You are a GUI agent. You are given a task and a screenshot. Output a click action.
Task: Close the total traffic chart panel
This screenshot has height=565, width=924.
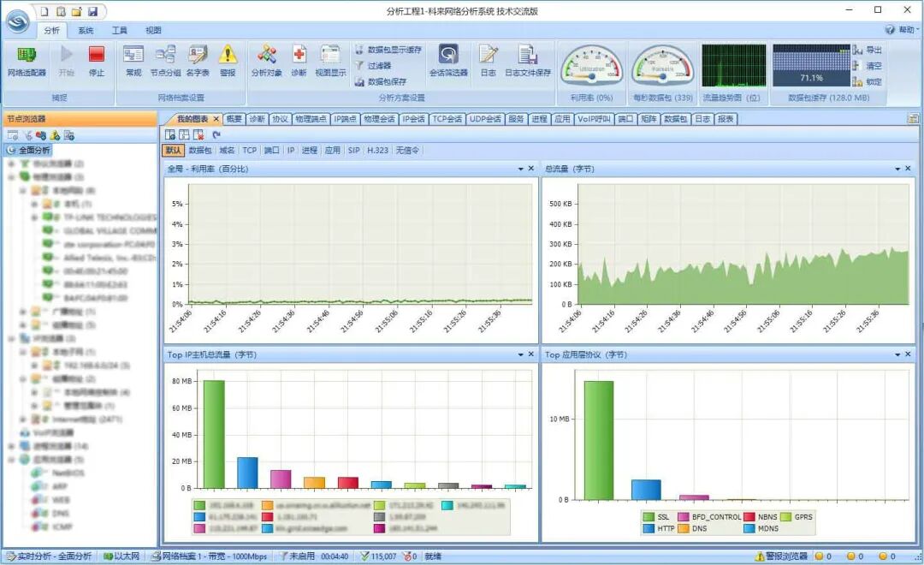coord(908,169)
